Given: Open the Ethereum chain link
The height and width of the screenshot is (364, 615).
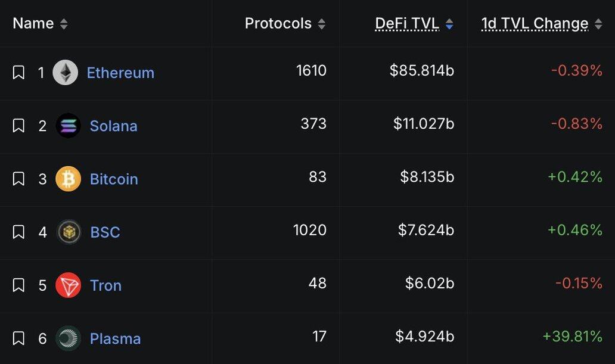Looking at the screenshot, I should 120,73.
